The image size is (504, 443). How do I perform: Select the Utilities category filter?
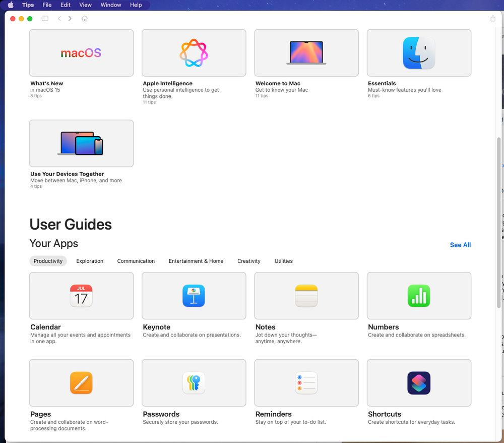click(283, 261)
